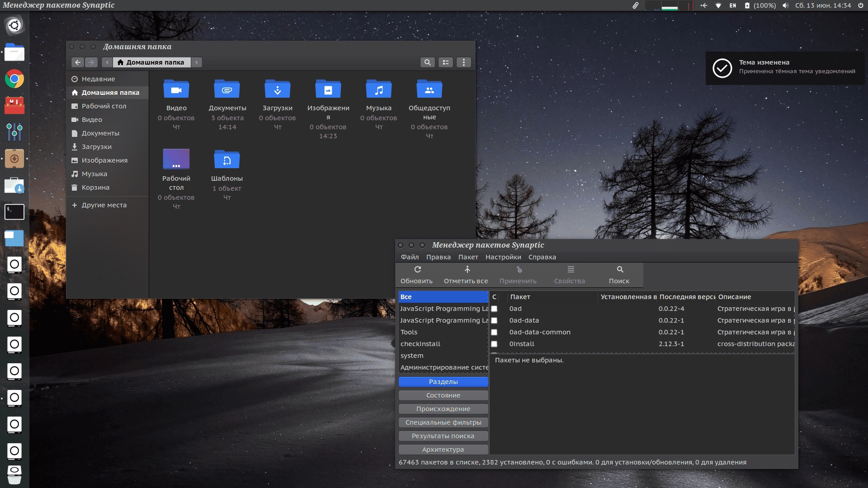Mark the 0ad-data package checkbox
This screenshot has height=488, width=868.
pos(494,320)
